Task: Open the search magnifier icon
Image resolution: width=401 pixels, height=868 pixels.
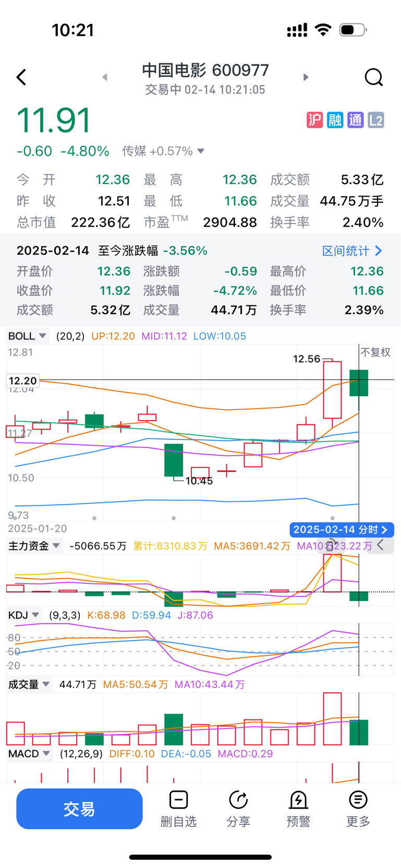Action: point(373,77)
